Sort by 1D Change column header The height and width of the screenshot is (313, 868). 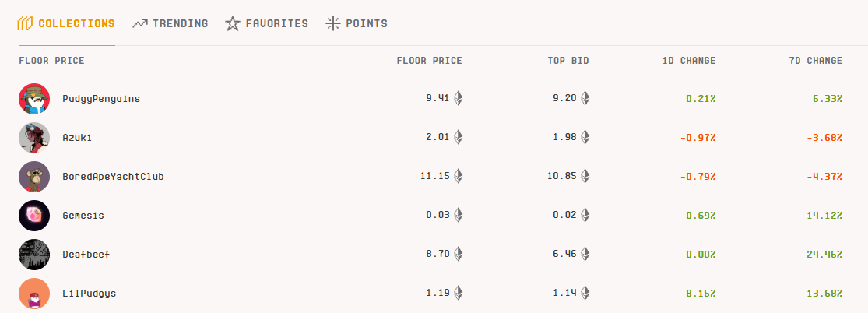(689, 61)
